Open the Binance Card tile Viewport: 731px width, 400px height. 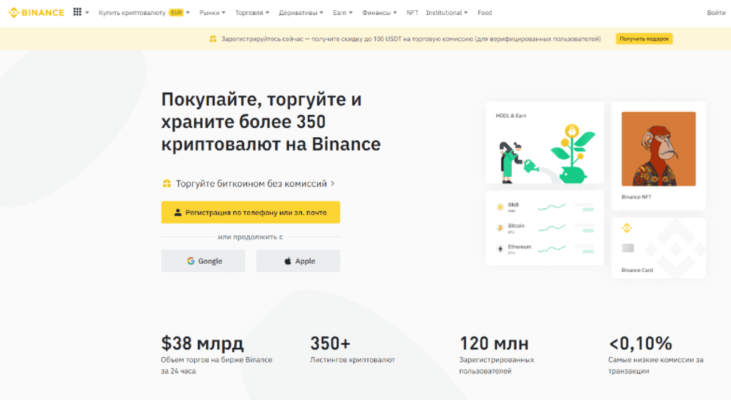(x=659, y=248)
